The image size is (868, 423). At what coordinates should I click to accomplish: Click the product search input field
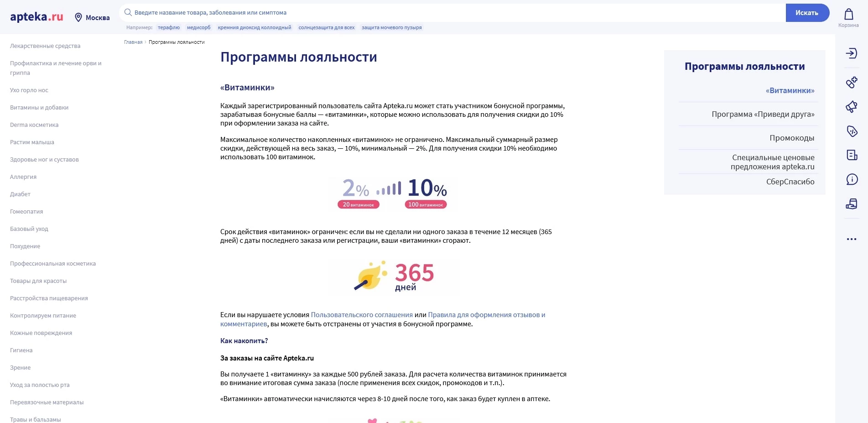click(319, 12)
